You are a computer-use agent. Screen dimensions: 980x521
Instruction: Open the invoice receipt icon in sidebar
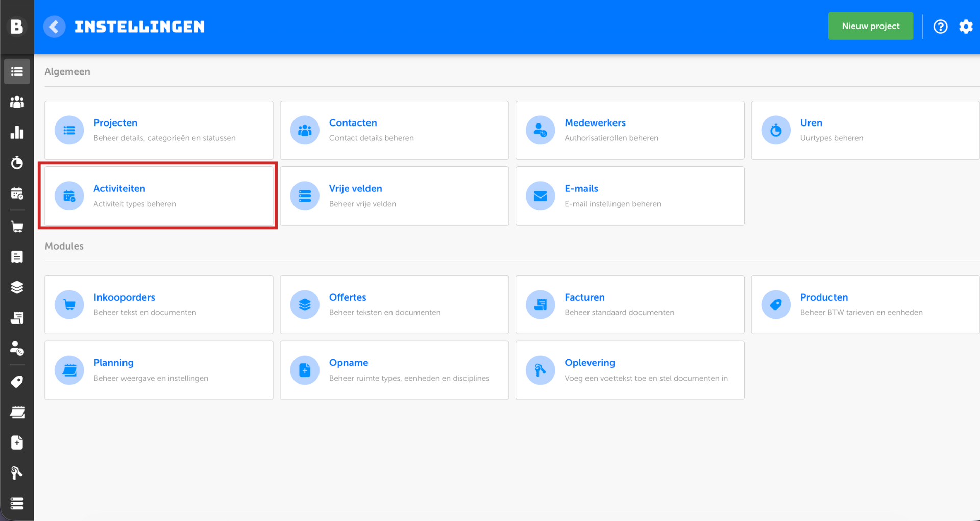click(x=17, y=318)
